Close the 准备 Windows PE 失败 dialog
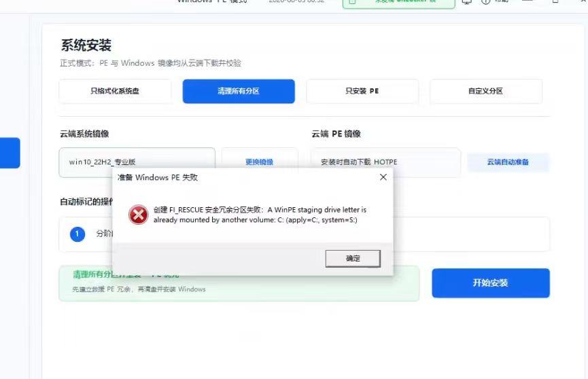588x379 pixels. (x=383, y=177)
